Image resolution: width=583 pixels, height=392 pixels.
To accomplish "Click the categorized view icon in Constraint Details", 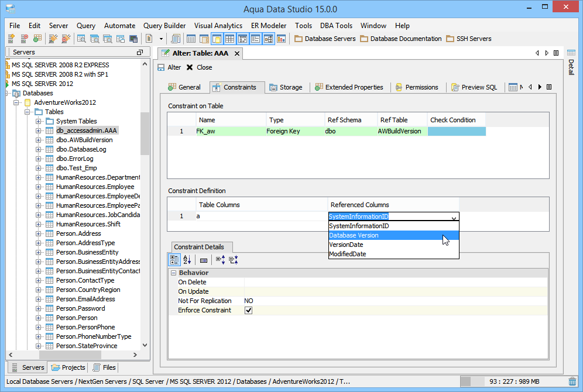I will [x=174, y=260].
